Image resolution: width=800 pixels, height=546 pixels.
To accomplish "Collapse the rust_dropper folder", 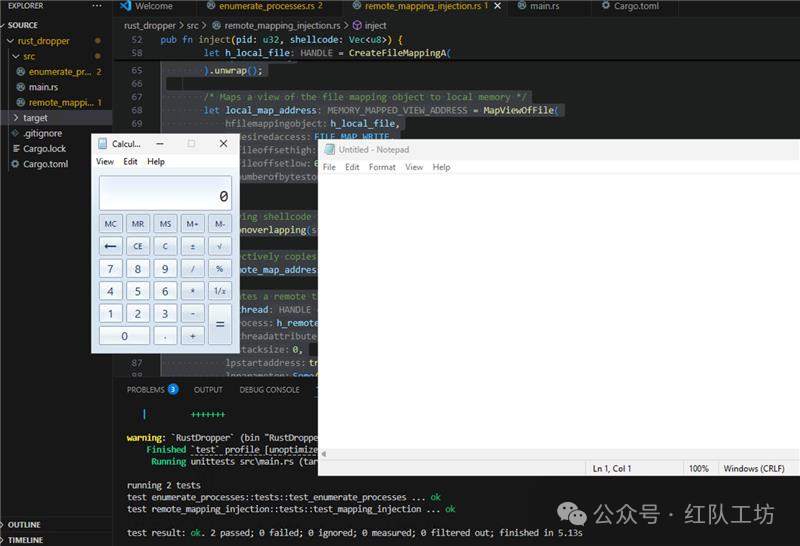I will tap(10, 41).
